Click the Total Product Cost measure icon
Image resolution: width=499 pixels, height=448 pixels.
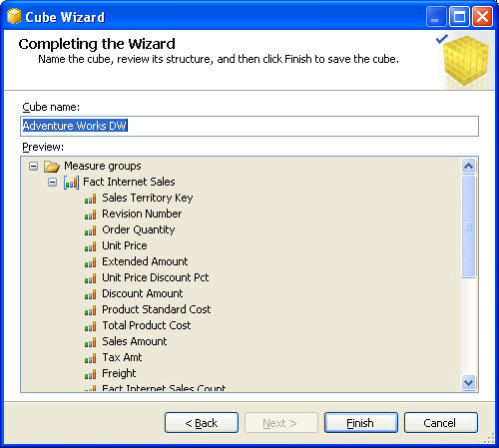pyautogui.click(x=90, y=326)
